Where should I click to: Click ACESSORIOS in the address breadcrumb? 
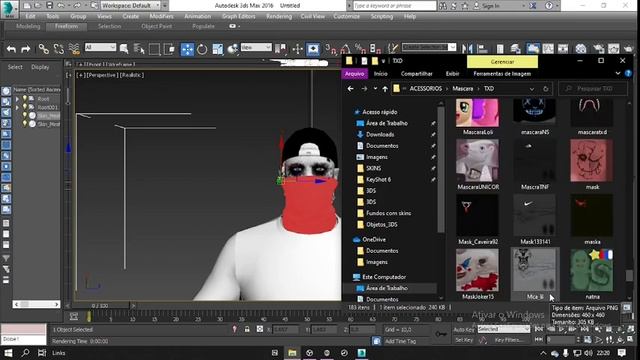pyautogui.click(x=426, y=89)
